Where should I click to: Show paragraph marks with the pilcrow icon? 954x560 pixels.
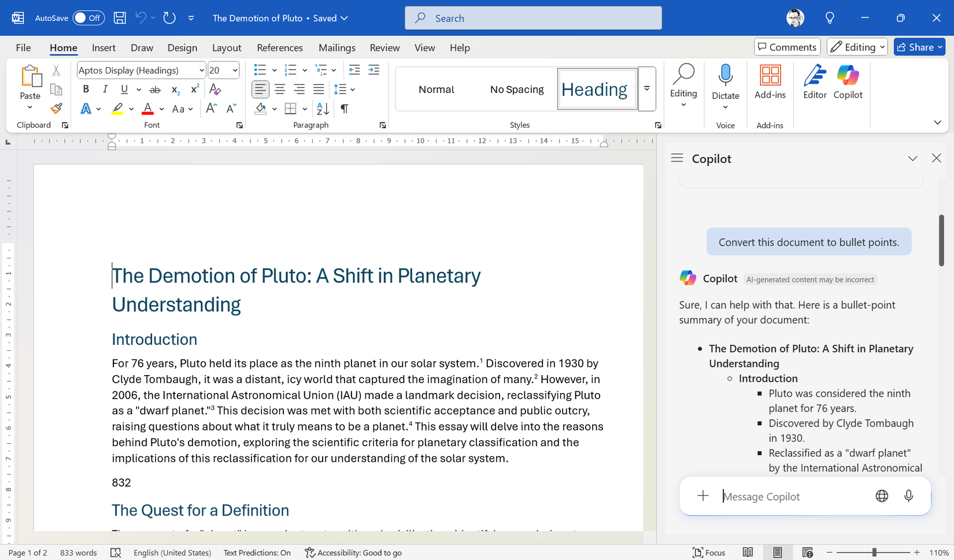pyautogui.click(x=345, y=109)
